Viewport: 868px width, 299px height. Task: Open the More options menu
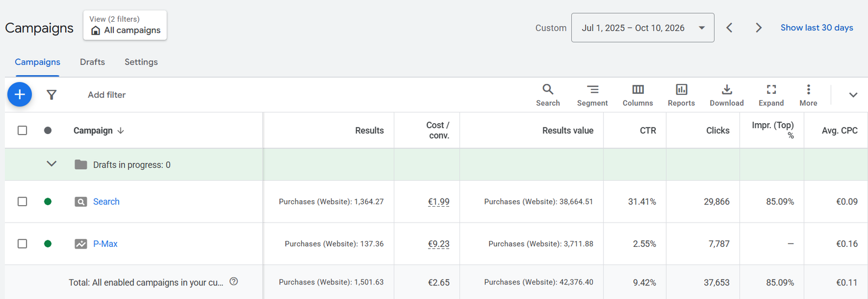[808, 95]
